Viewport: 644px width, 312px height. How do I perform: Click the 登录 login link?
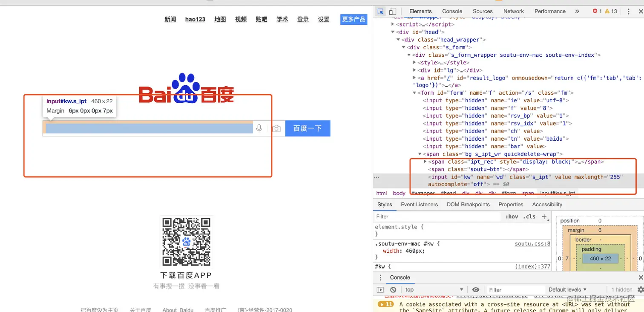point(303,19)
